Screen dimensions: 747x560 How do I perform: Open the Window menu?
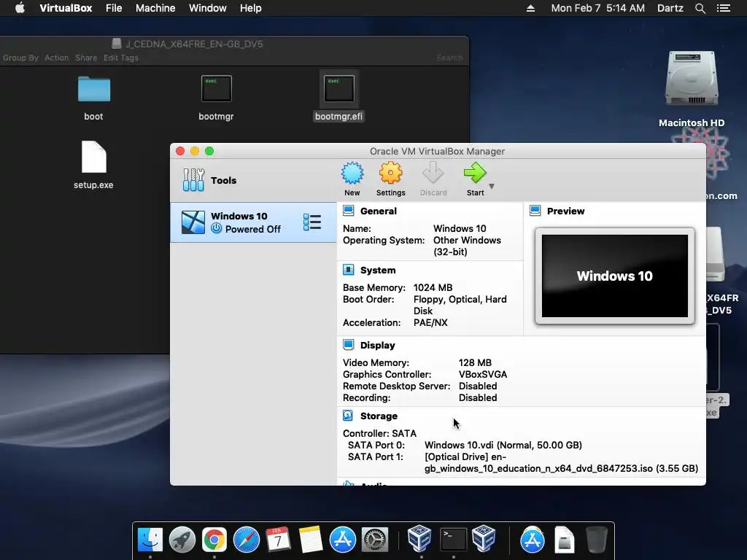pos(208,8)
